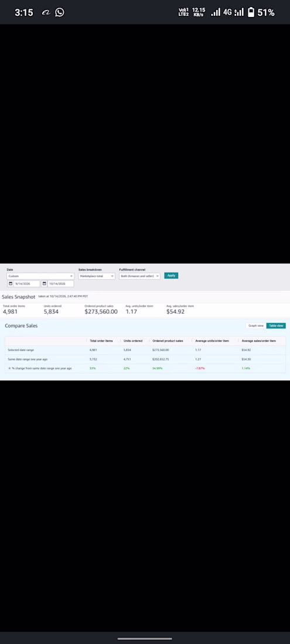Click the Average sales/order item column header
290x644 pixels.
[259, 341]
